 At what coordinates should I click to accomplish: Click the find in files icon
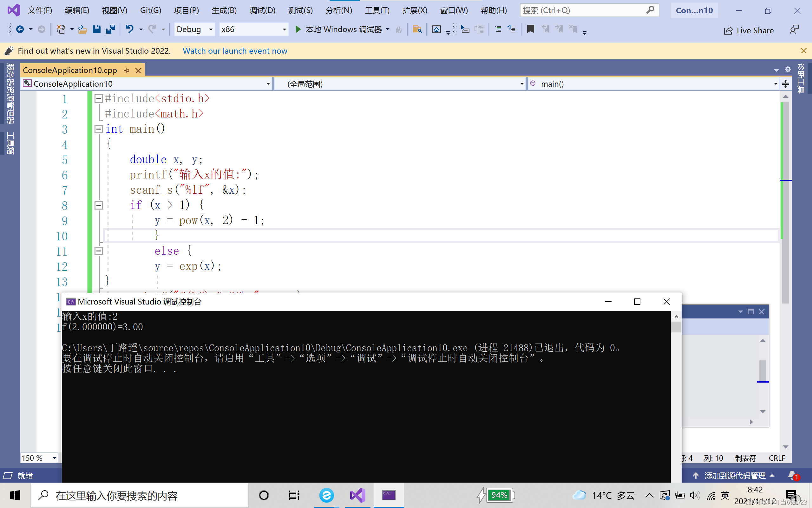417,30
